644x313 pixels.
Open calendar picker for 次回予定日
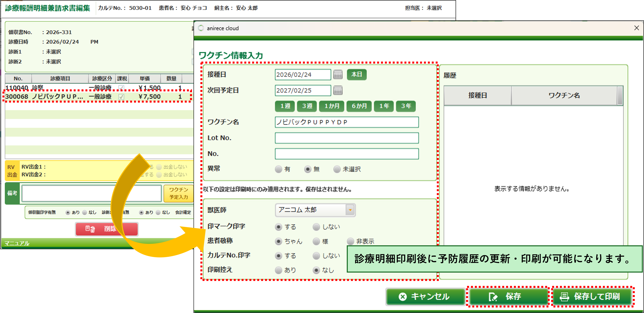[x=338, y=90]
